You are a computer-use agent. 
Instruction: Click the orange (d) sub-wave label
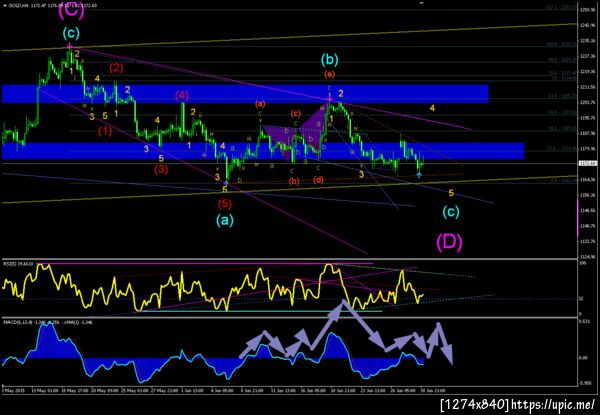coord(318,180)
